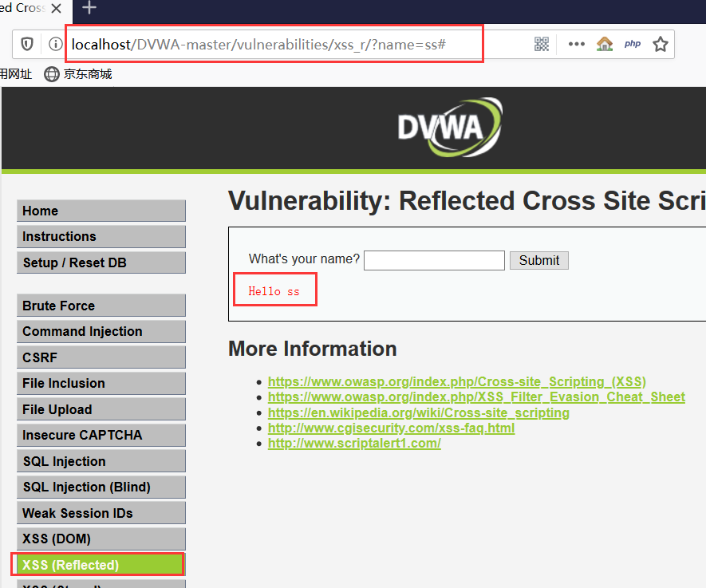The height and width of the screenshot is (588, 706).
Task: Click the 'What's your name?' label
Action: 304,258
